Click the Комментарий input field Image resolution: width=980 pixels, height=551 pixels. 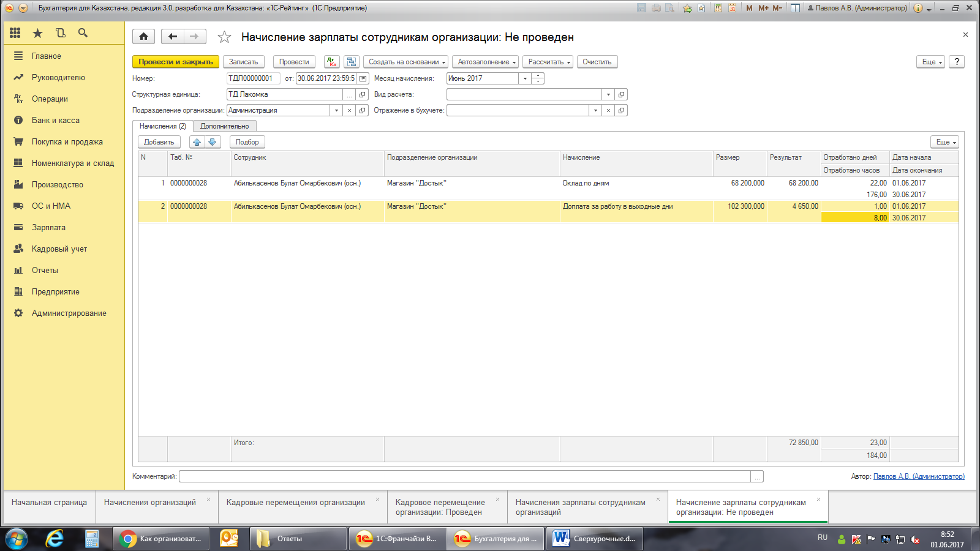pos(465,476)
